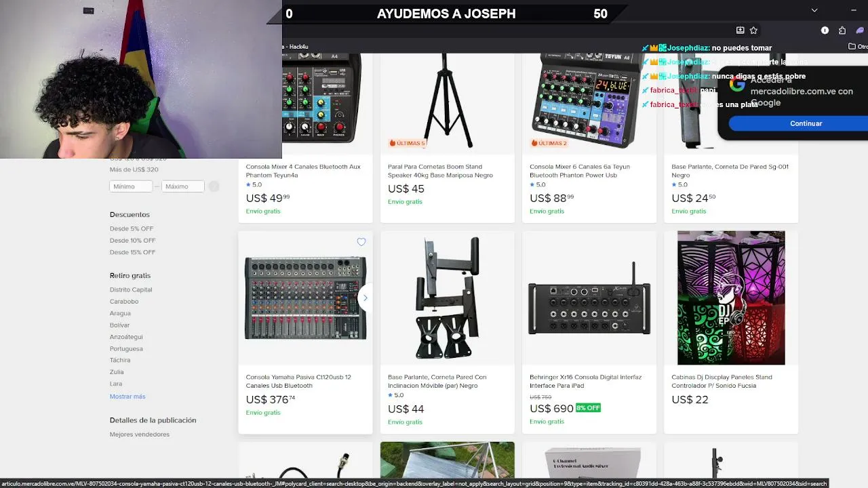Click the US$ 49 Teyun4a price
Image resolution: width=868 pixels, height=488 pixels.
(x=268, y=198)
